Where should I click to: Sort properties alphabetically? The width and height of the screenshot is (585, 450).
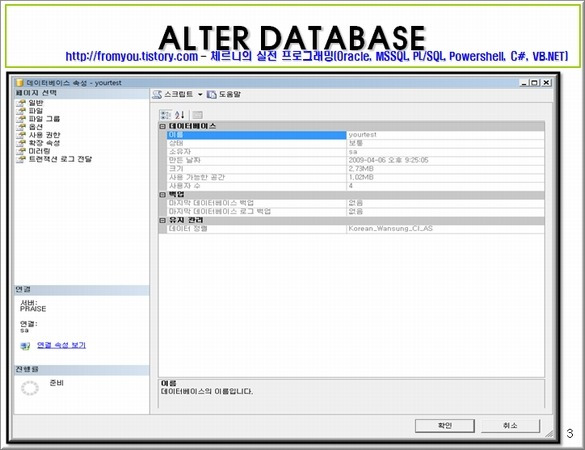(x=180, y=115)
